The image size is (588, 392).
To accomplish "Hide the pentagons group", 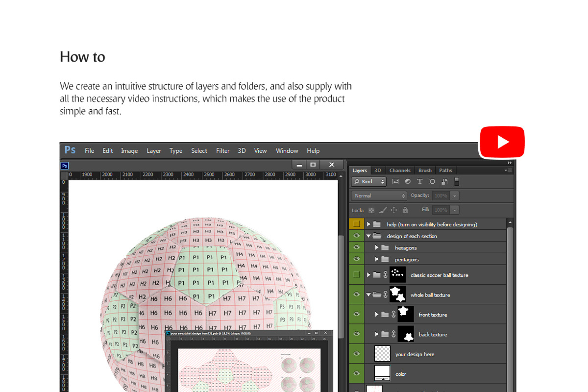I will pyautogui.click(x=356, y=259).
